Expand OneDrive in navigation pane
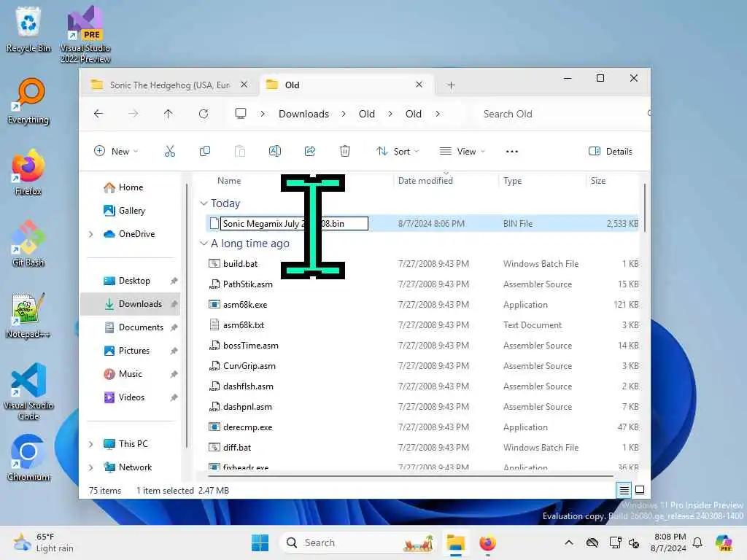 tap(90, 234)
